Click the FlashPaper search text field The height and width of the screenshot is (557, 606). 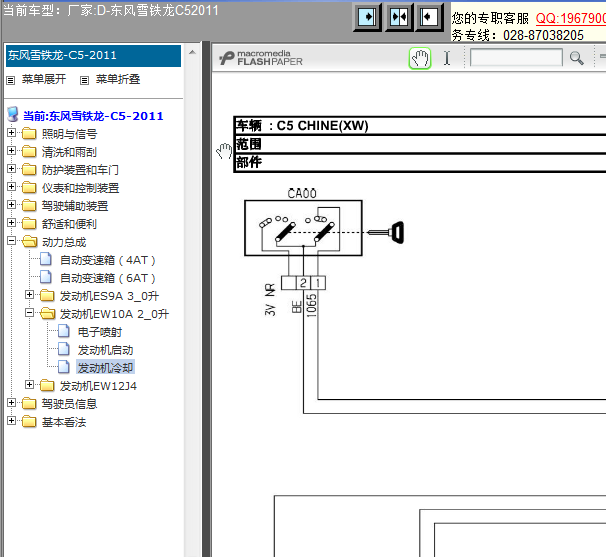pos(516,58)
